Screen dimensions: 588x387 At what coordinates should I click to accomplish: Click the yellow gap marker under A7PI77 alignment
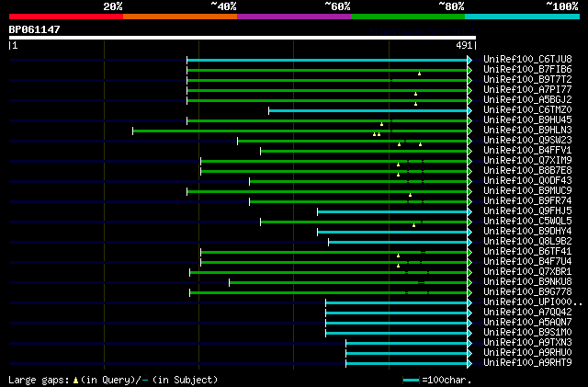(x=415, y=94)
